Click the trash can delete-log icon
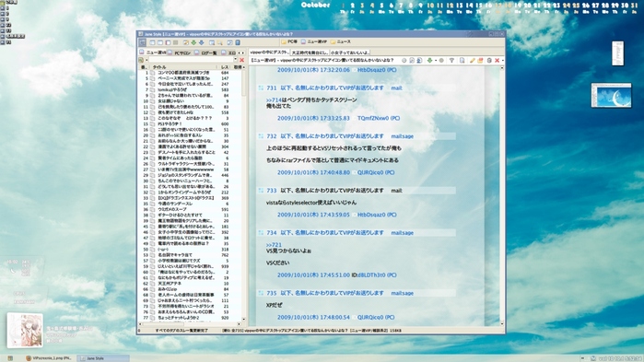 489,61
